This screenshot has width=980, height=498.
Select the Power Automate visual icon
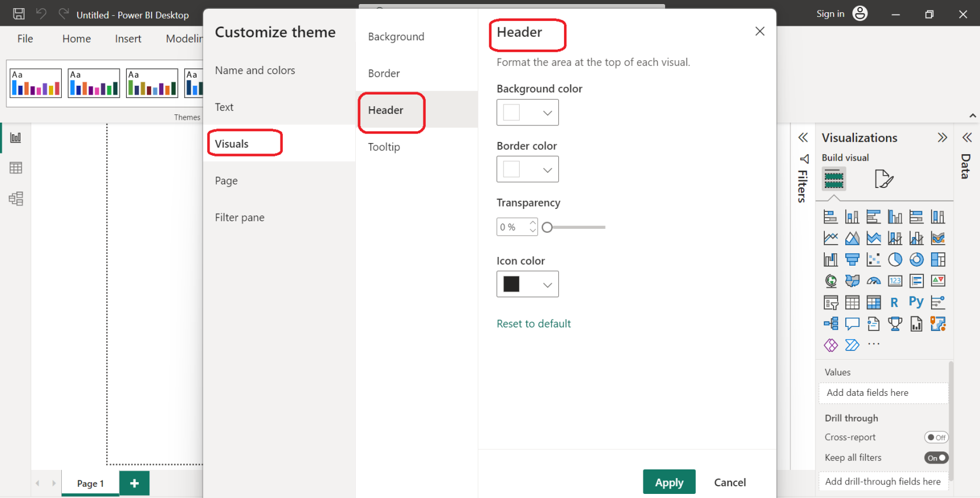(852, 345)
